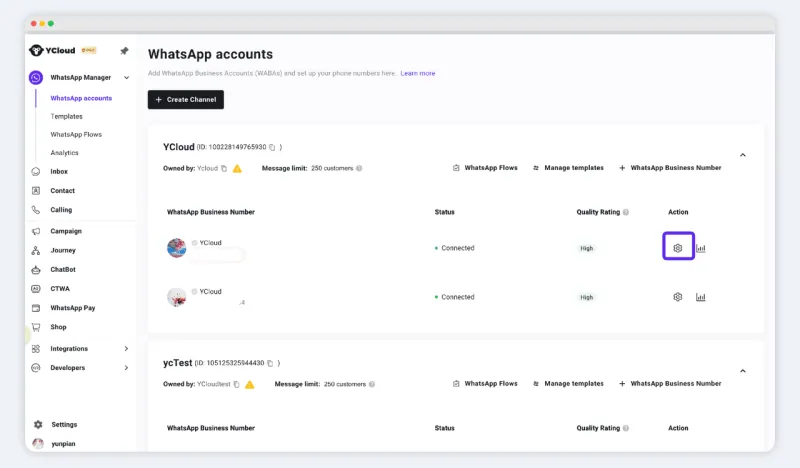Click the Journey icon in sidebar
Viewport: 800px width, 468px height.
point(36,250)
